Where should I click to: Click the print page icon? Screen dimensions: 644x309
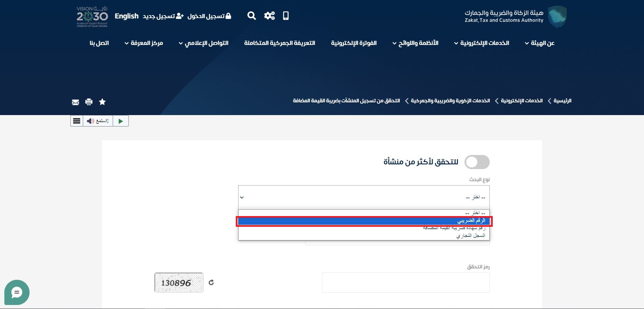coord(89,102)
